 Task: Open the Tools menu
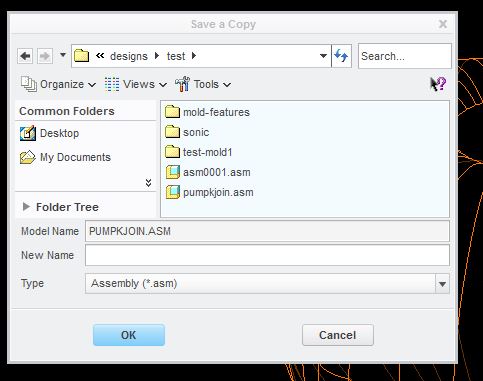coord(203,84)
